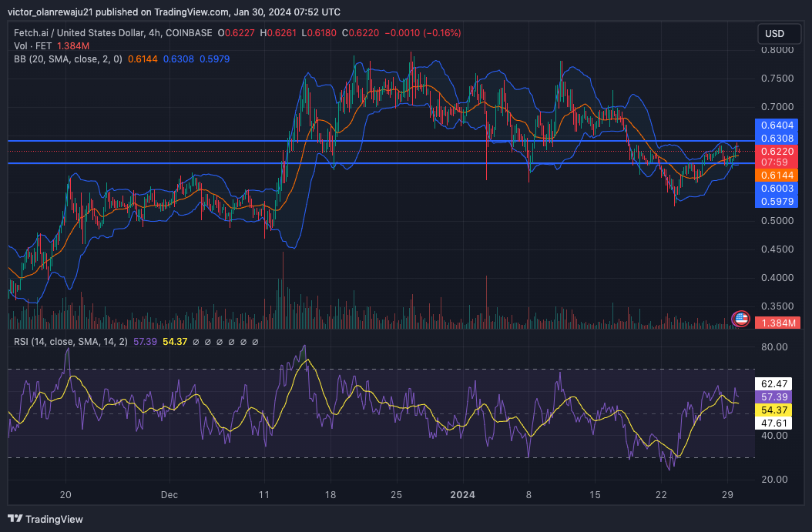Click the 0.5979 blue axis price label
The width and height of the screenshot is (812, 532).
click(777, 201)
